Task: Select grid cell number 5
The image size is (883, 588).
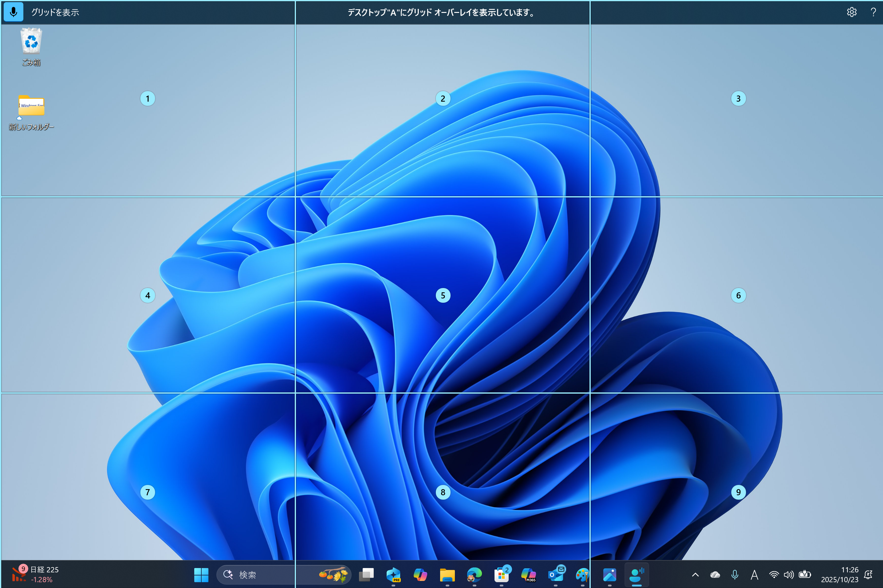Action: pos(443,295)
